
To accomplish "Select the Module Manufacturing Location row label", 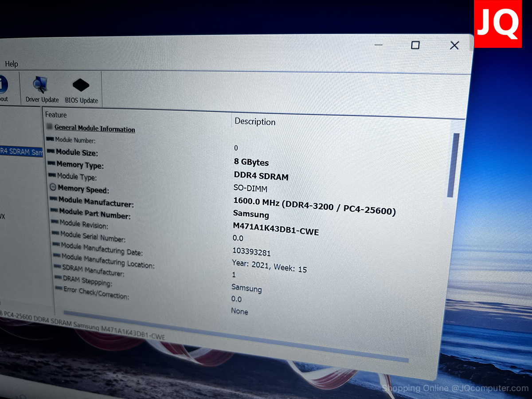I will [108, 261].
